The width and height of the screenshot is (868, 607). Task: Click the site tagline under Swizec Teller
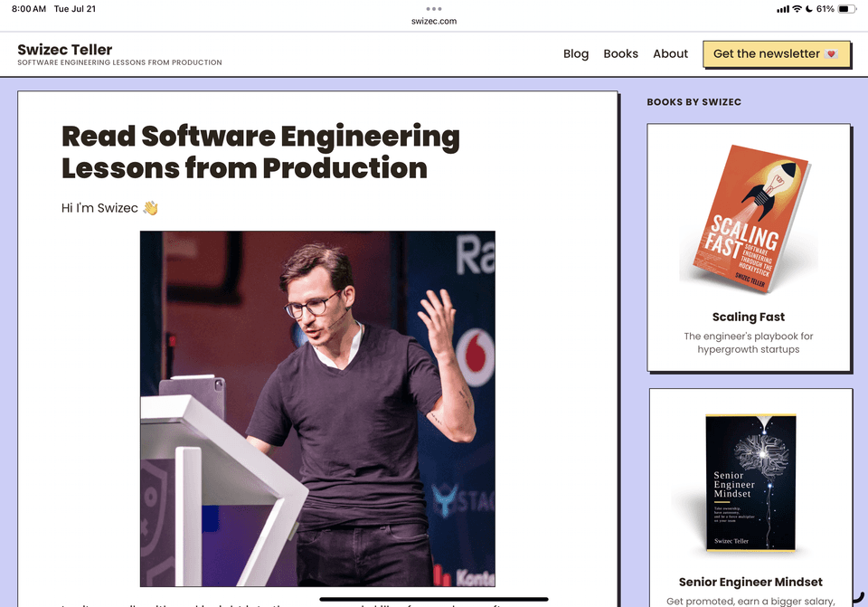tap(119, 62)
